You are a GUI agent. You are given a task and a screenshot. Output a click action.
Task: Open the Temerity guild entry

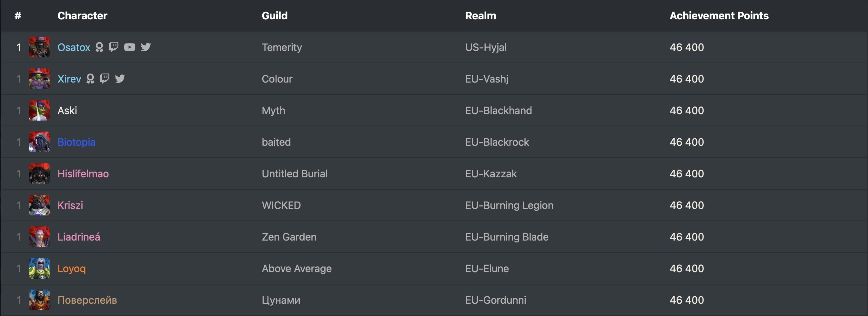click(x=282, y=47)
